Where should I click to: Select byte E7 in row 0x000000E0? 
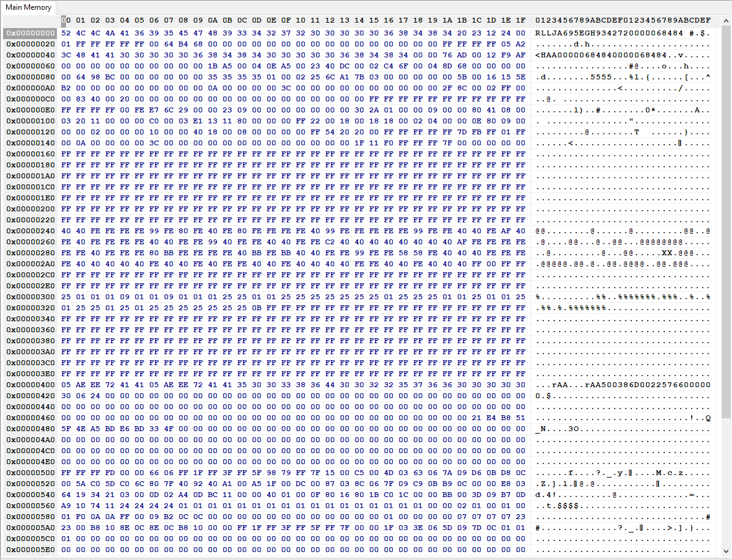(x=154, y=110)
